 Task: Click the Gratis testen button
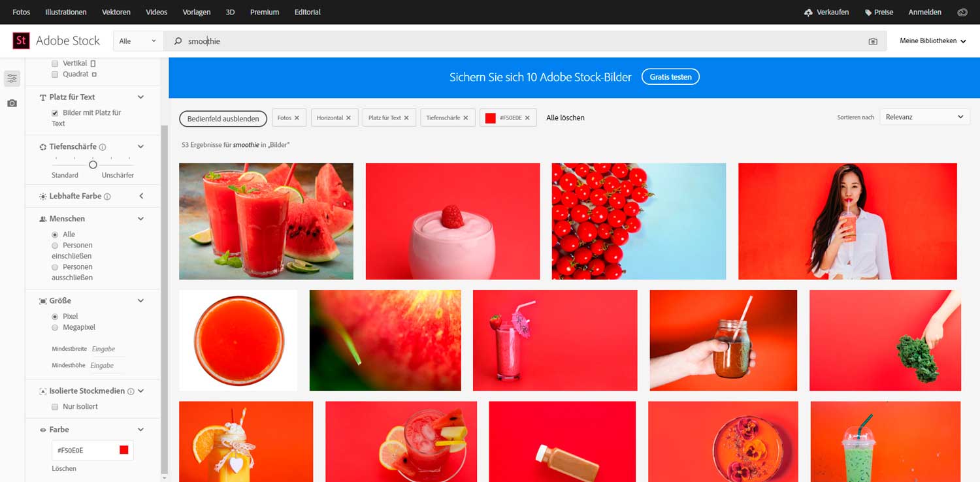tap(670, 77)
